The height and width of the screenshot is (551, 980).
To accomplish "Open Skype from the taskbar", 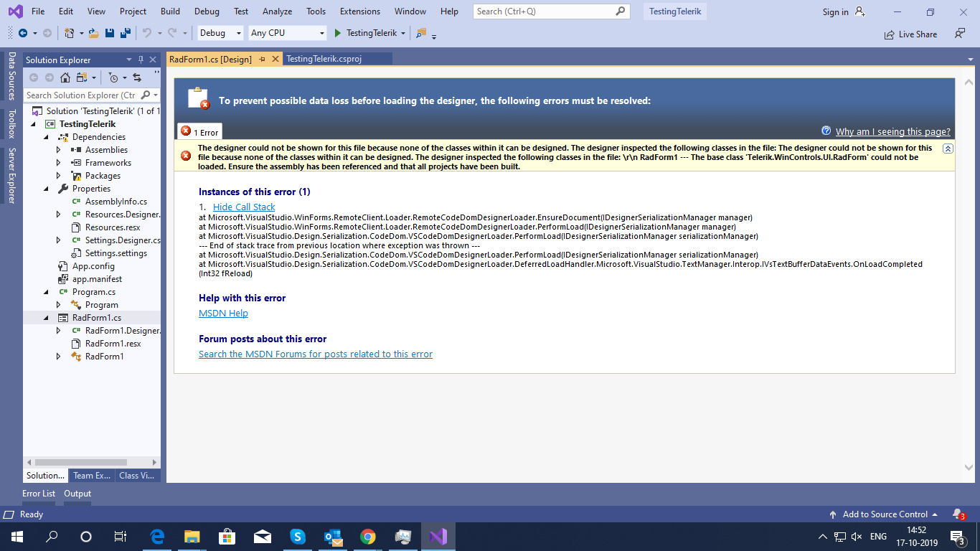I will (x=298, y=537).
